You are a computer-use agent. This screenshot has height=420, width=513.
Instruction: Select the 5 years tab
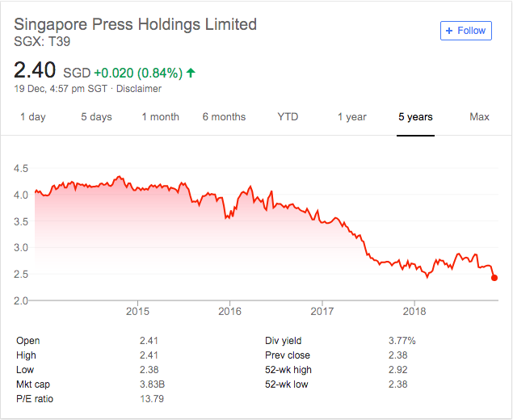[415, 117]
